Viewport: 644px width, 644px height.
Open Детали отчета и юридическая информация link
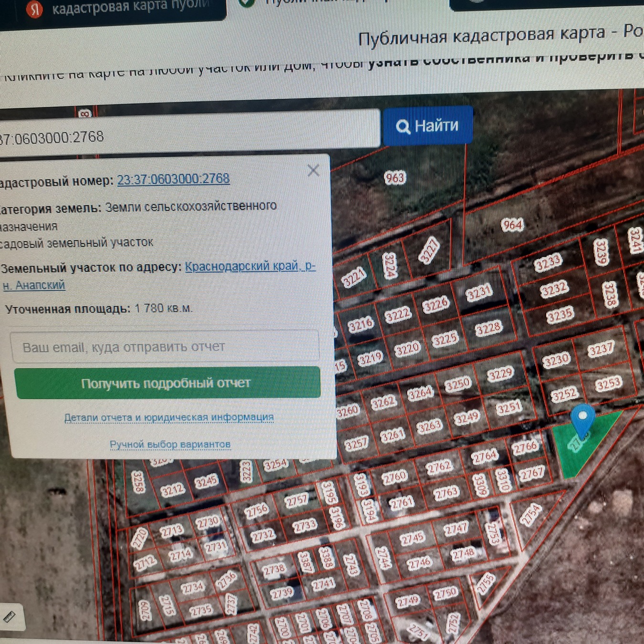pyautogui.click(x=169, y=417)
